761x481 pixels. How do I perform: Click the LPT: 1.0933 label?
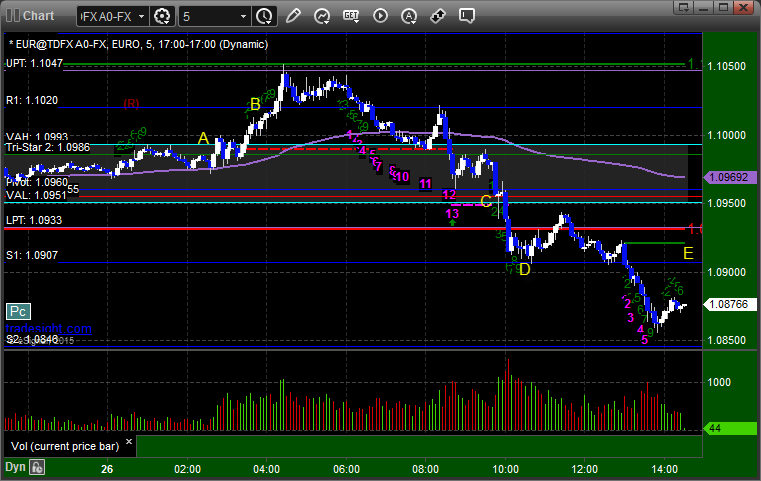[x=34, y=220]
